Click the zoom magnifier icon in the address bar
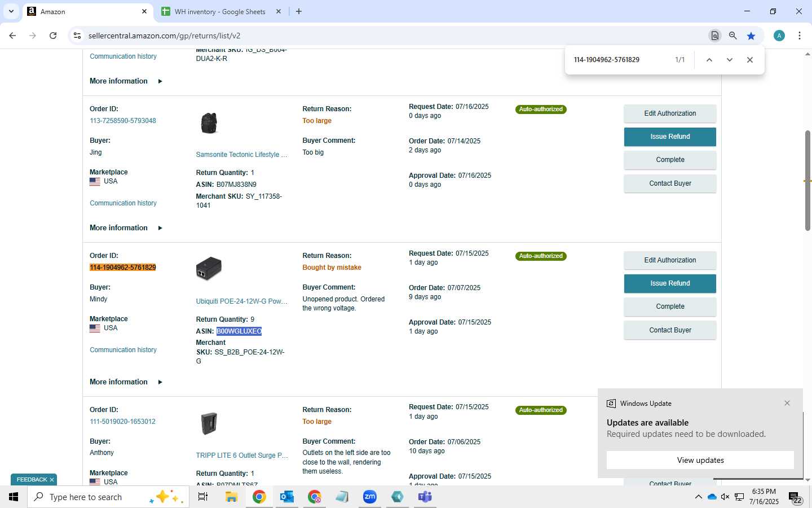Image resolution: width=812 pixels, height=508 pixels. tap(732, 36)
